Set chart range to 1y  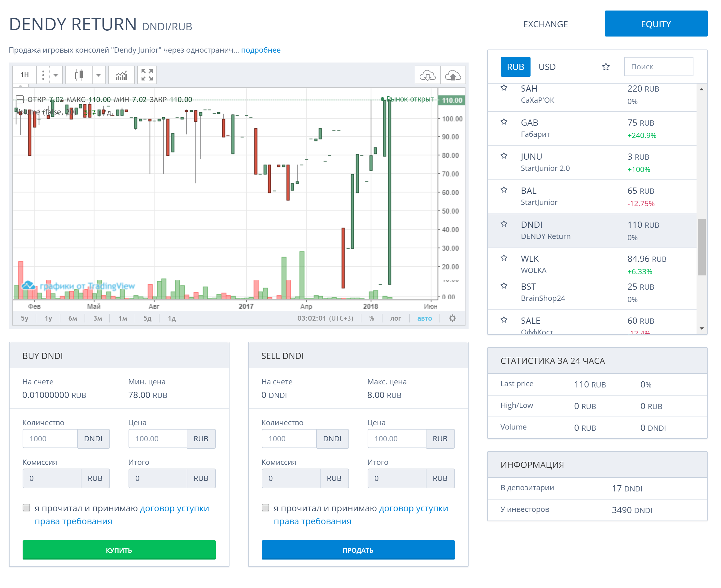tap(49, 318)
